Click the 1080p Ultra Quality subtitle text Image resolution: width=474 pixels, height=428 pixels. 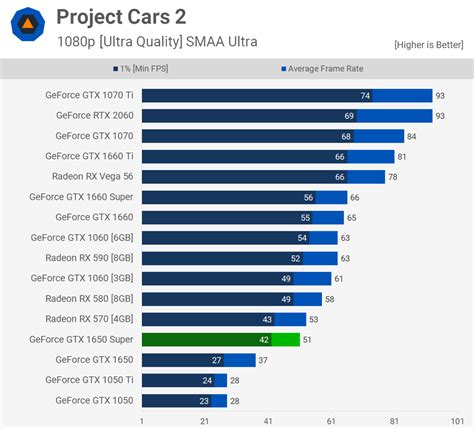(x=157, y=42)
